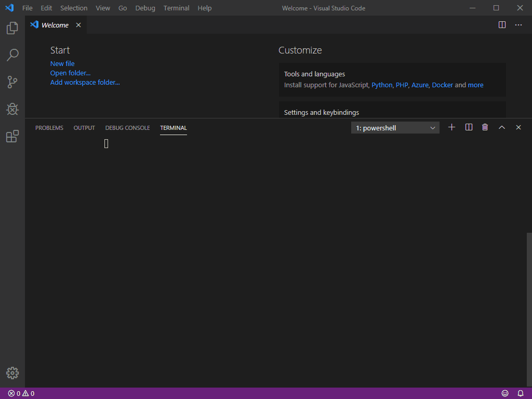The width and height of the screenshot is (532, 399).
Task: Open the Terminal menu
Action: 177,8
